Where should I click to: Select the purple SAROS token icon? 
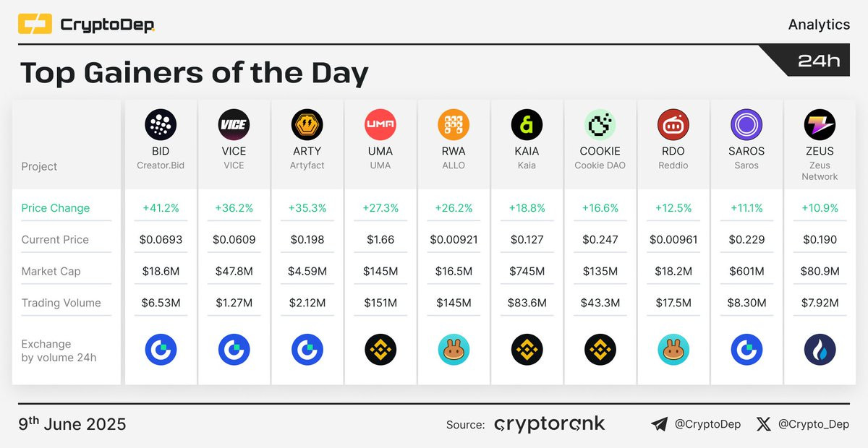pos(746,125)
